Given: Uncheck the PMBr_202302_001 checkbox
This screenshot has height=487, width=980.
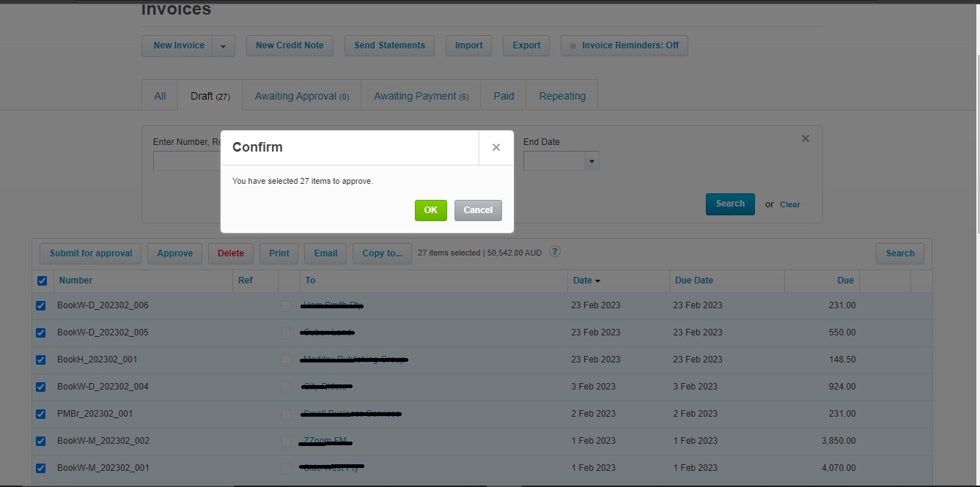Looking at the screenshot, I should click(x=41, y=414).
